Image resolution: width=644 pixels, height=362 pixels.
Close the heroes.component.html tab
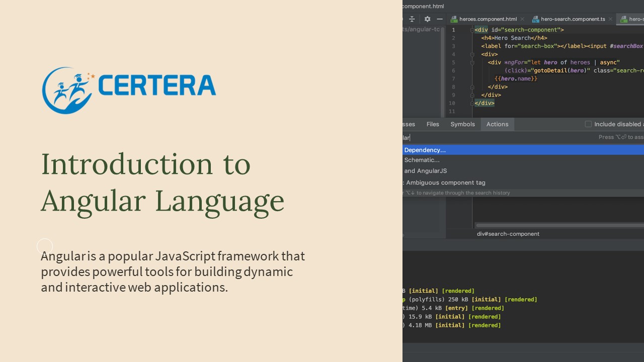[523, 19]
